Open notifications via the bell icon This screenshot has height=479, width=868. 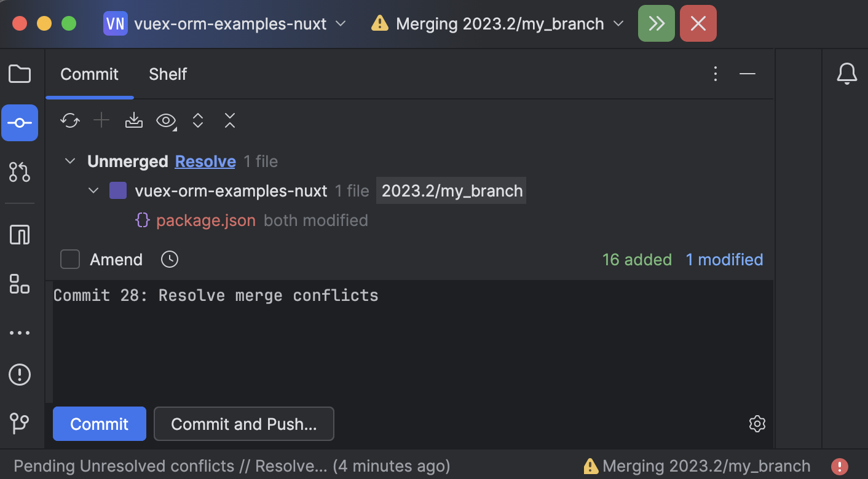pos(847,74)
